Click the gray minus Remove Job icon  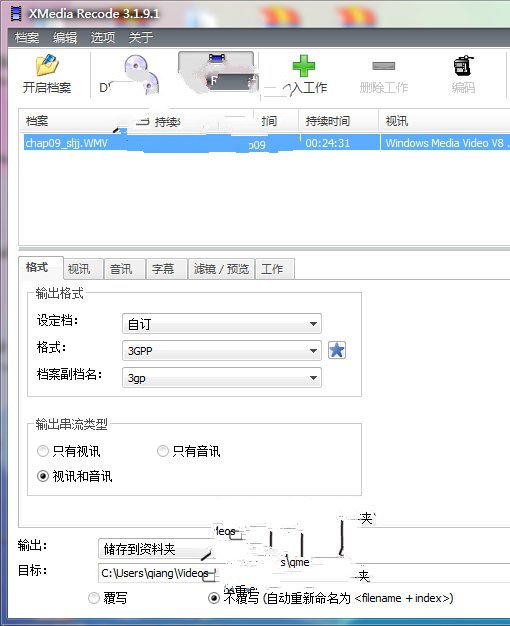(x=383, y=65)
